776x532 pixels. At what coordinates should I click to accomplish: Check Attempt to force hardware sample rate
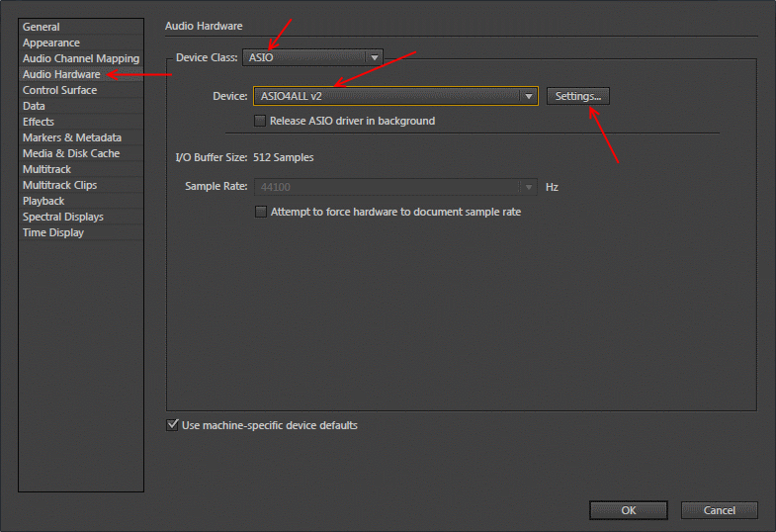261,212
